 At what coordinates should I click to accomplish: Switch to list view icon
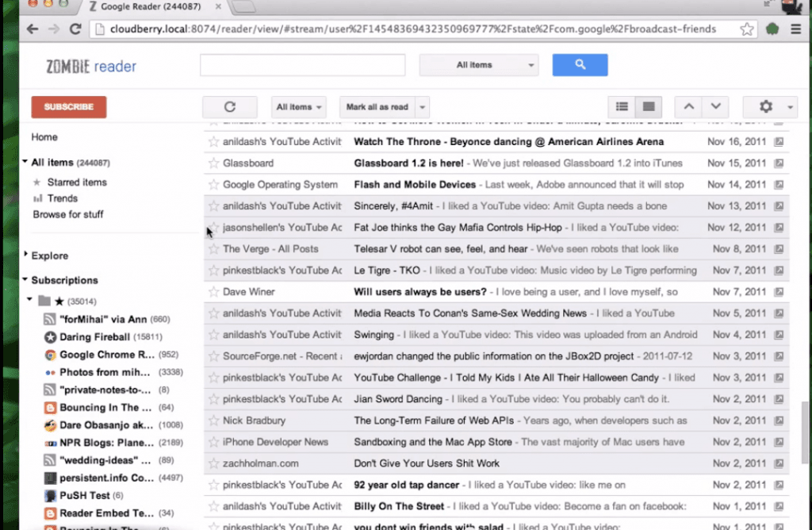[622, 107]
